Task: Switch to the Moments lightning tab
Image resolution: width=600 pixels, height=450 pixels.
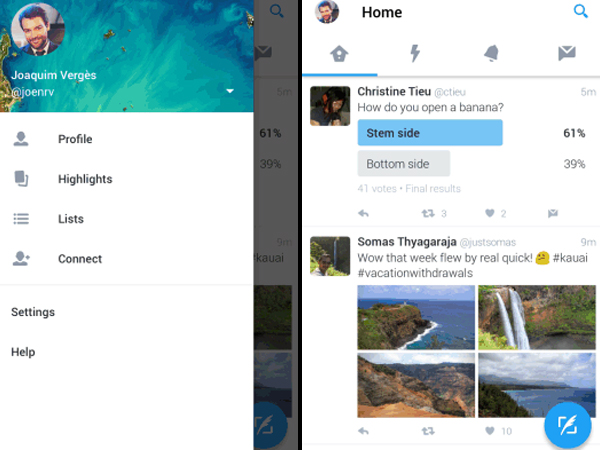Action: (415, 53)
